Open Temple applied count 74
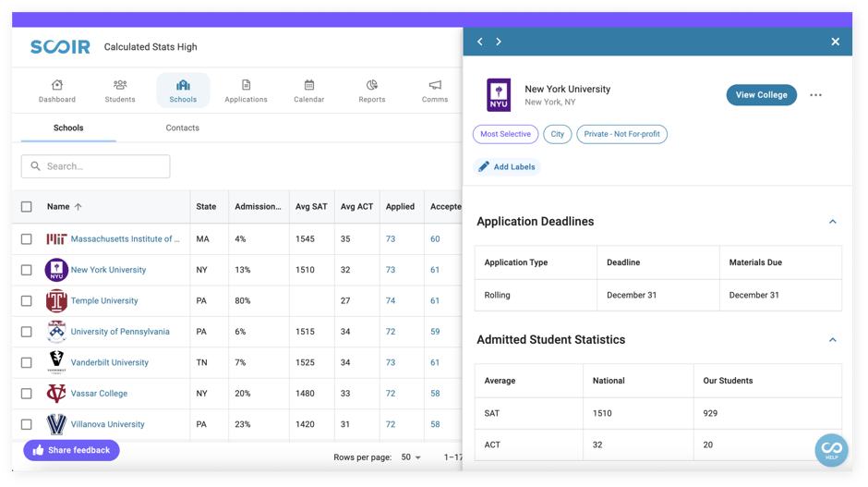 tap(391, 301)
